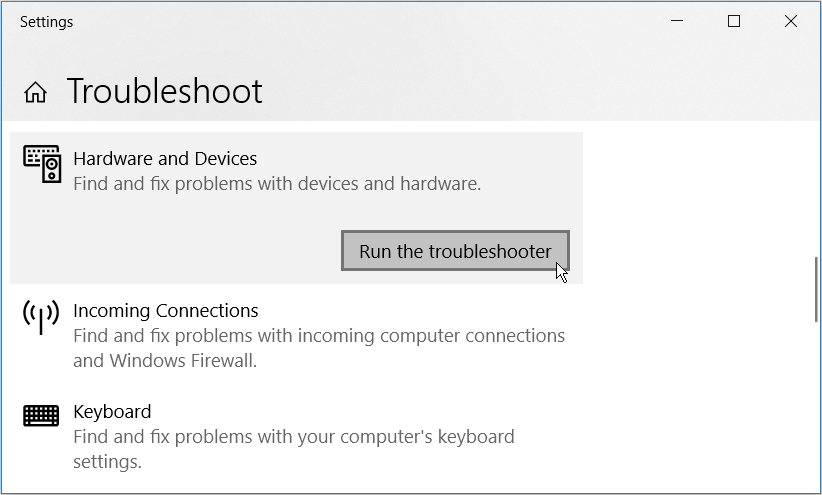Minimize the Settings window

pyautogui.click(x=677, y=21)
